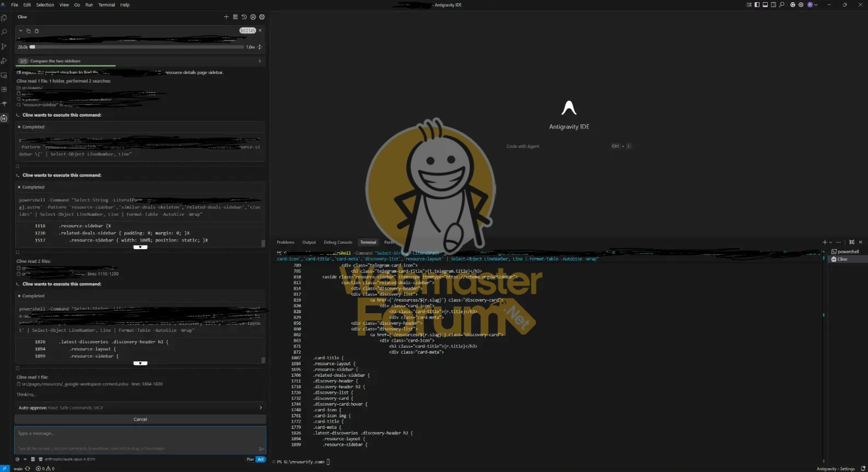
Task: Compact the context window icon beside 1.0m
Action: (x=260, y=47)
